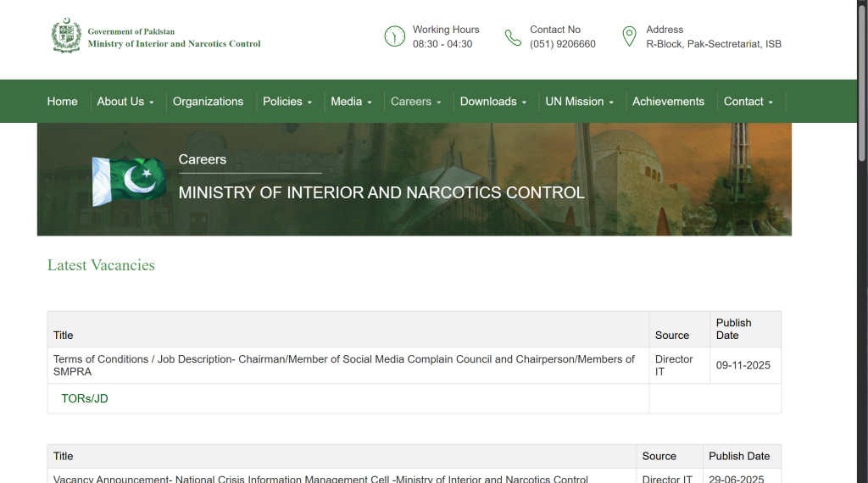868x483 pixels.
Task: Navigate to the Achievements page
Action: point(668,102)
